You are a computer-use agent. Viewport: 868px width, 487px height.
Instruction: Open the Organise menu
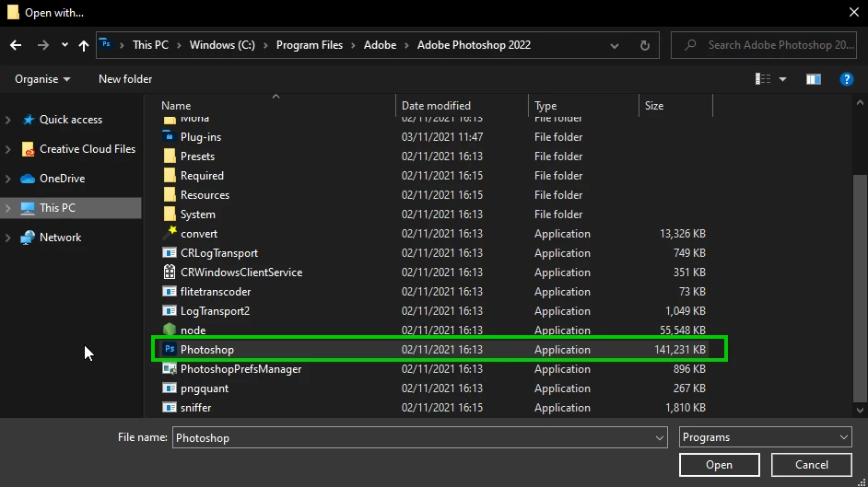42,79
